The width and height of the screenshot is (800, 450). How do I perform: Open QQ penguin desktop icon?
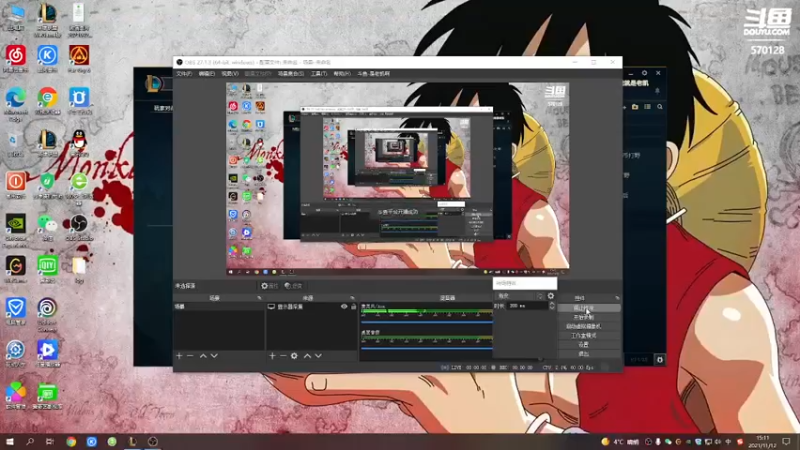pyautogui.click(x=79, y=143)
